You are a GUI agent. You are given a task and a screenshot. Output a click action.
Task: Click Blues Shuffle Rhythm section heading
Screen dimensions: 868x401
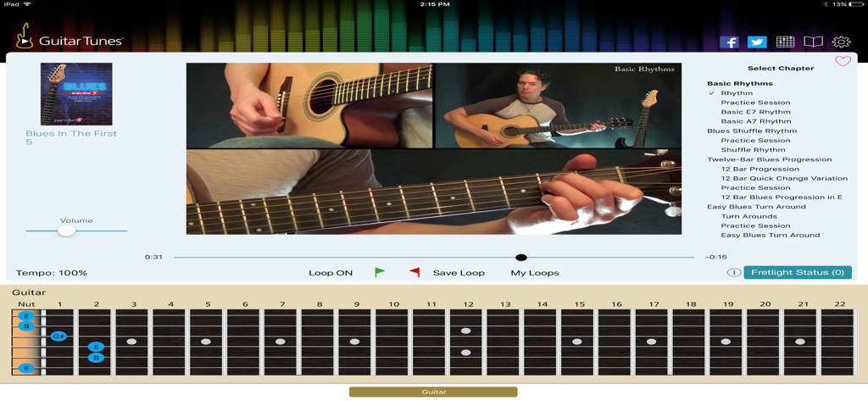752,131
